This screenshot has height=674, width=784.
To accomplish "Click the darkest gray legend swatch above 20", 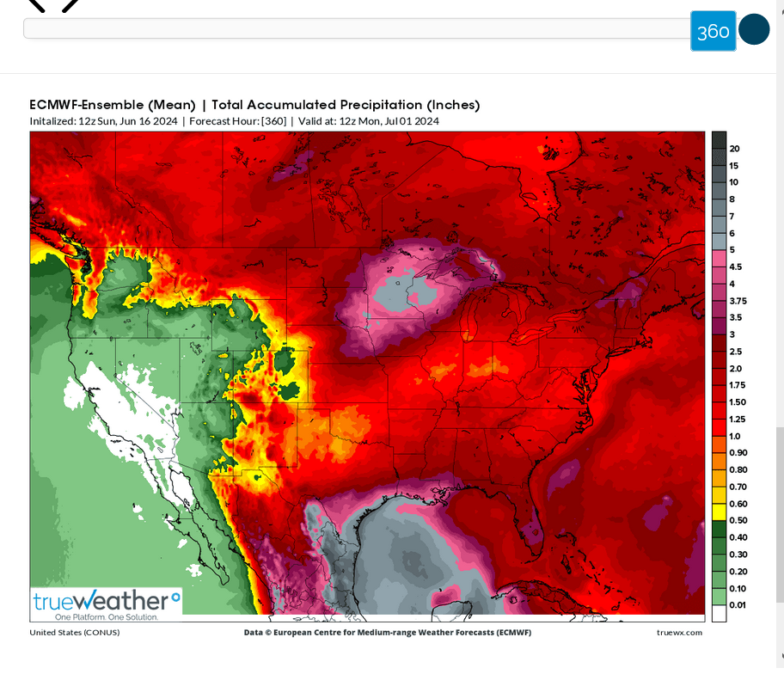I will 719,140.
